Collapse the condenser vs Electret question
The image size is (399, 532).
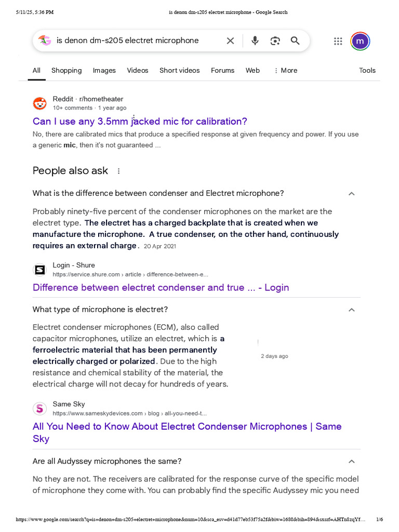[351, 193]
